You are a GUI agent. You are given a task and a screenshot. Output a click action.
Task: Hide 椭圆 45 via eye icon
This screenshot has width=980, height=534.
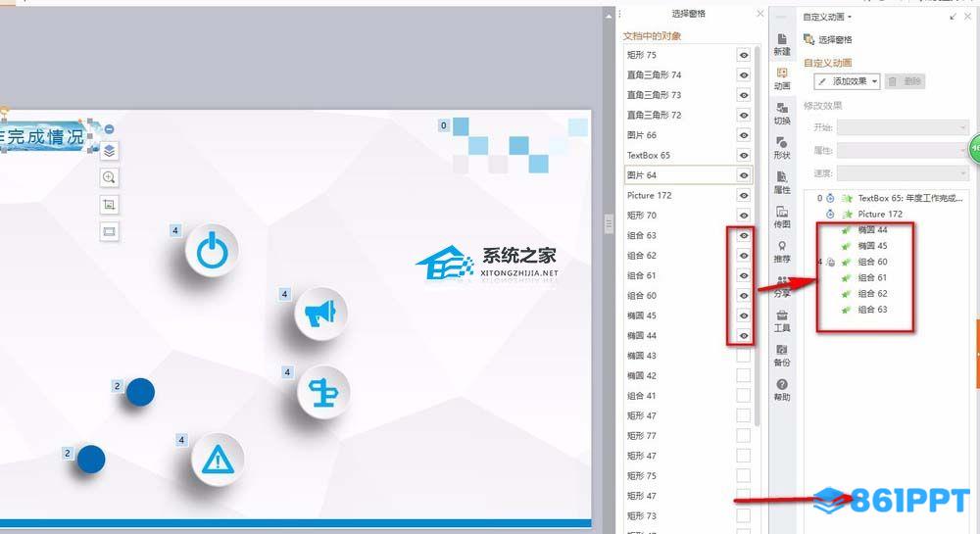pos(743,316)
